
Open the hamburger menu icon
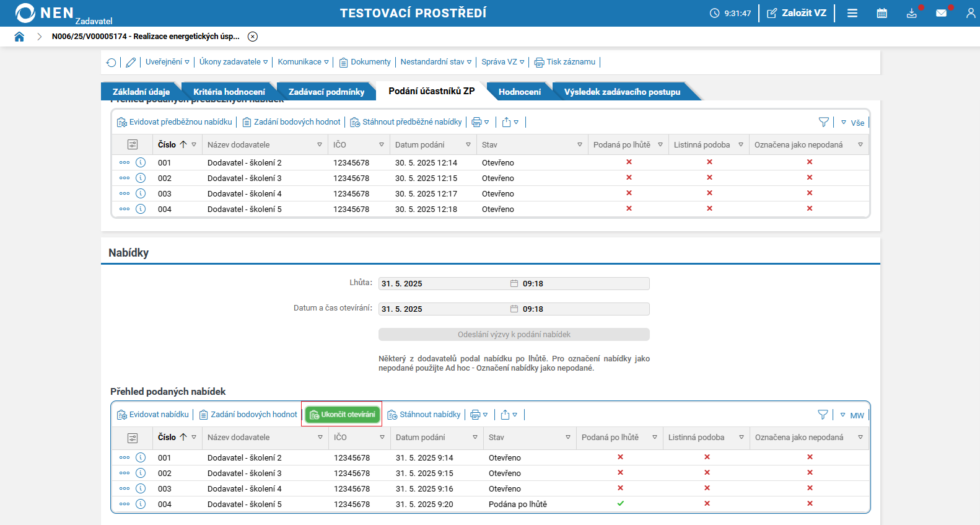tap(852, 13)
